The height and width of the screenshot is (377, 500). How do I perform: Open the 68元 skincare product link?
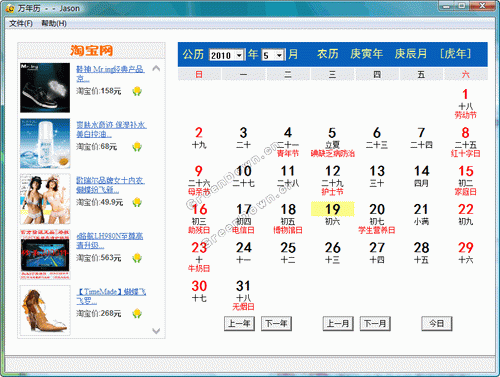(x=111, y=129)
